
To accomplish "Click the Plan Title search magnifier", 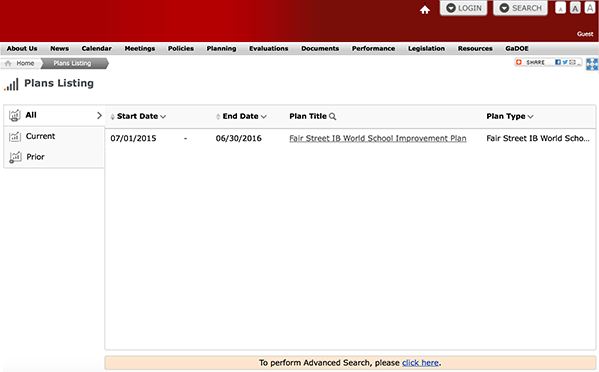I will [332, 116].
